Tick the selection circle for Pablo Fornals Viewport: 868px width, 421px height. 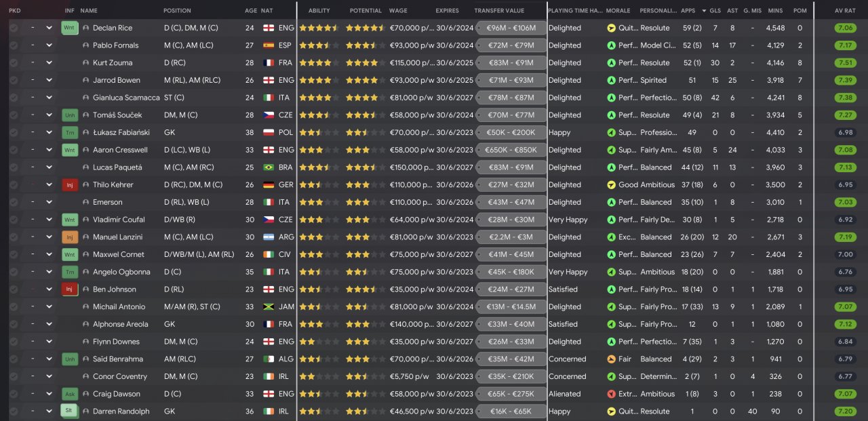(x=14, y=45)
